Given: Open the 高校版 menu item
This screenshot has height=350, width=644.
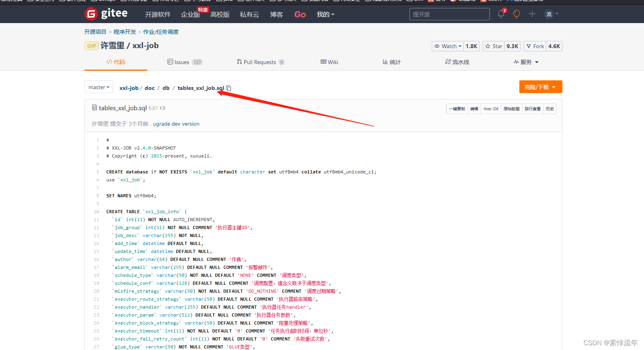Looking at the screenshot, I should coord(220,14).
